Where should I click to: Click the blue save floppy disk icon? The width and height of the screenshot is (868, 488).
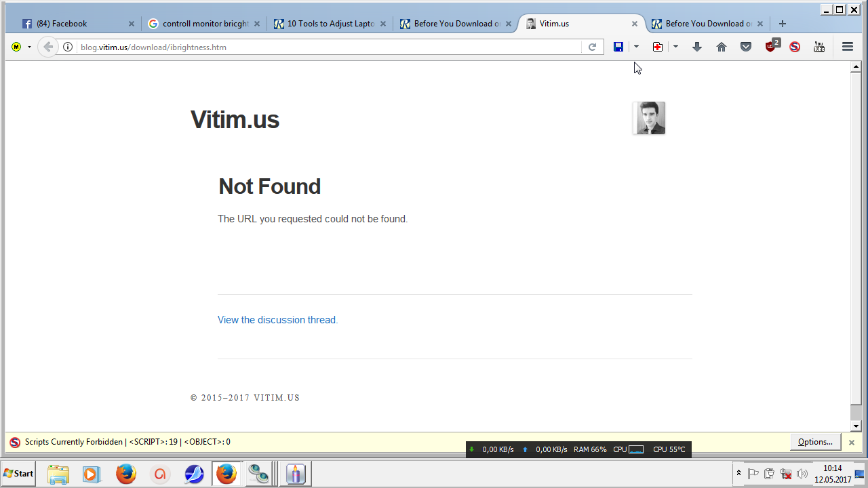click(618, 47)
